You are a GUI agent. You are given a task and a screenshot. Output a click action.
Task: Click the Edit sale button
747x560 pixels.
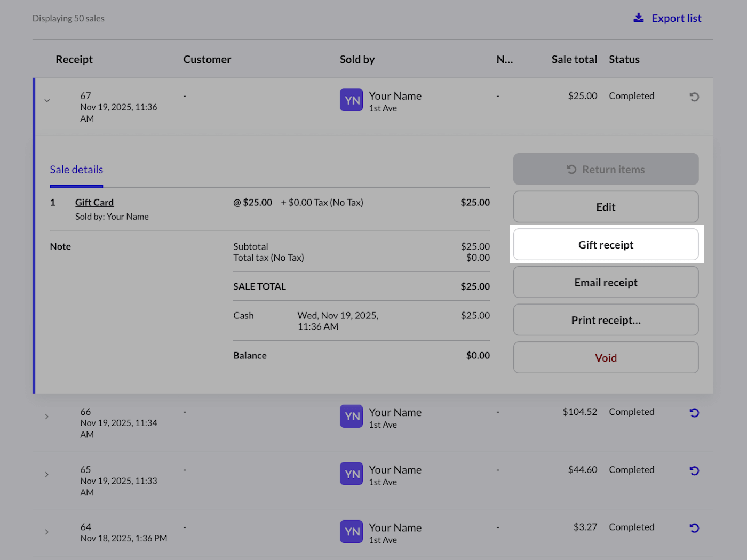click(x=606, y=207)
